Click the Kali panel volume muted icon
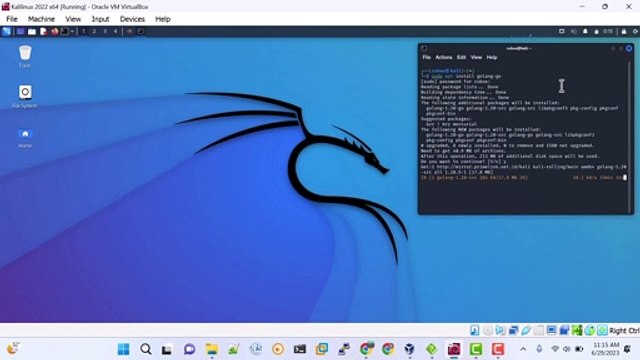 pos(573,31)
